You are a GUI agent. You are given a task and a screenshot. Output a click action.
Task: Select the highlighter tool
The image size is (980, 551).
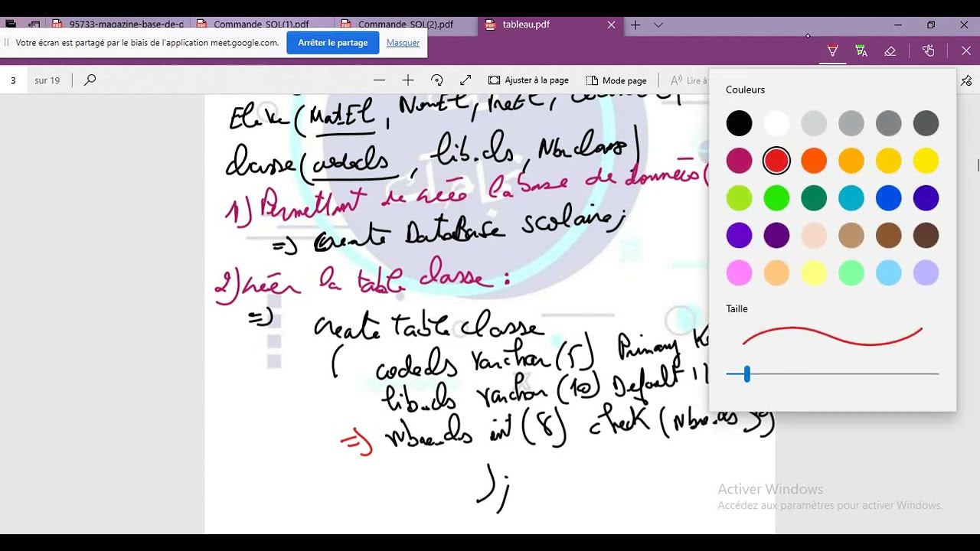coord(861,51)
